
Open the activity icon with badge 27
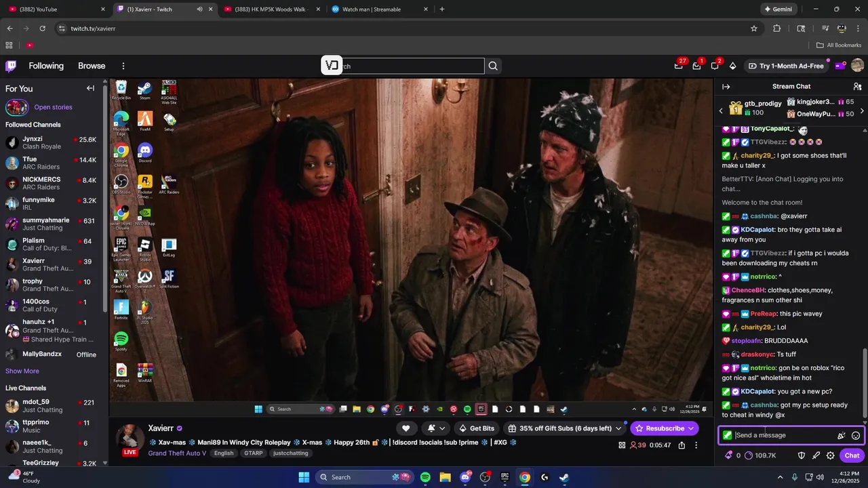click(x=679, y=66)
